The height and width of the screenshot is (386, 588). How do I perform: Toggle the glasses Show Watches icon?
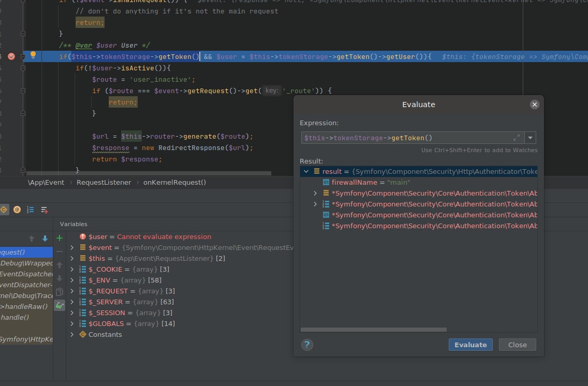60,305
